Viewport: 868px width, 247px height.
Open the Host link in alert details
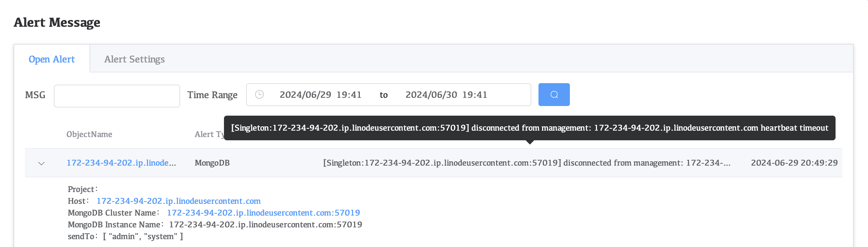[x=178, y=201]
